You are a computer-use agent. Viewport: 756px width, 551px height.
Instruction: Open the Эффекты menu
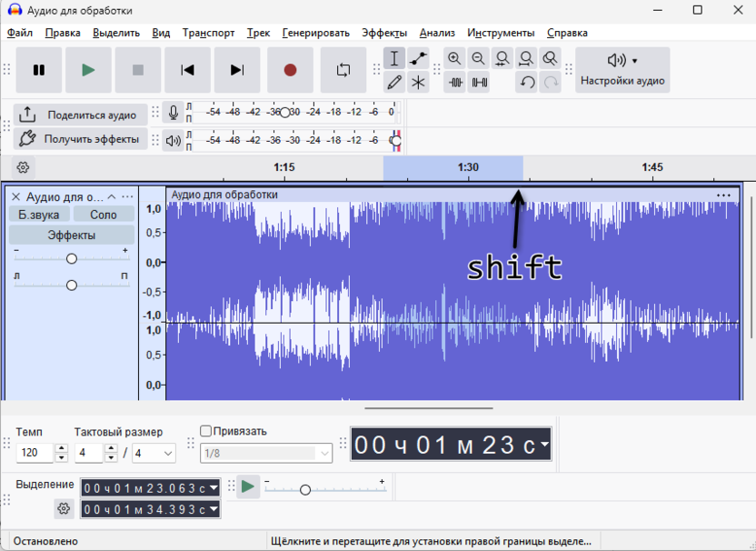point(384,33)
